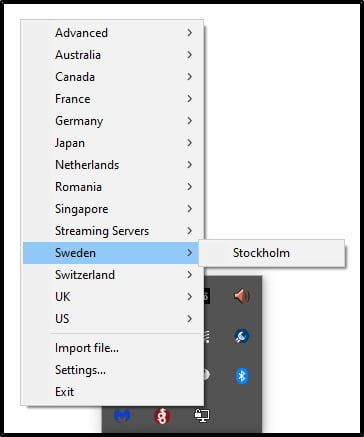Open the Sweden submenu entry
This screenshot has width=364, height=437.
click(111, 253)
